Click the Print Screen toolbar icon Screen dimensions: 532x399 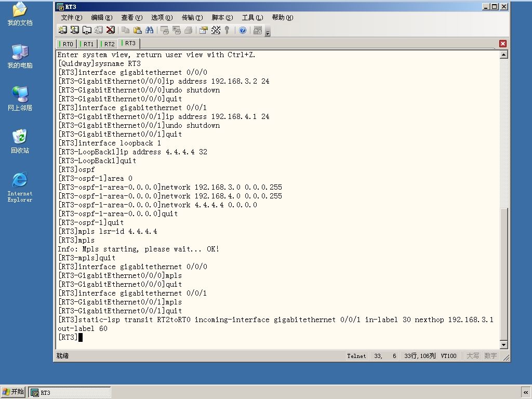point(165,30)
